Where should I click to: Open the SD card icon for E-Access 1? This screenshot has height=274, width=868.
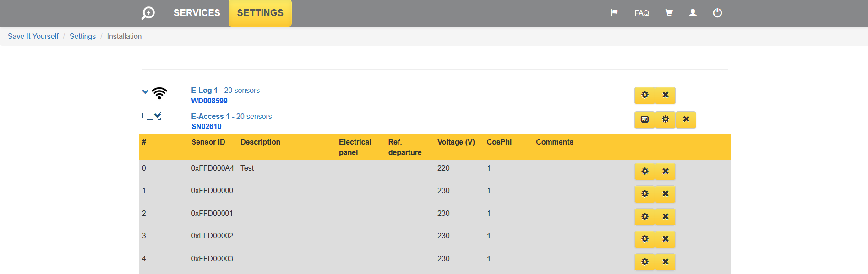[x=644, y=119]
